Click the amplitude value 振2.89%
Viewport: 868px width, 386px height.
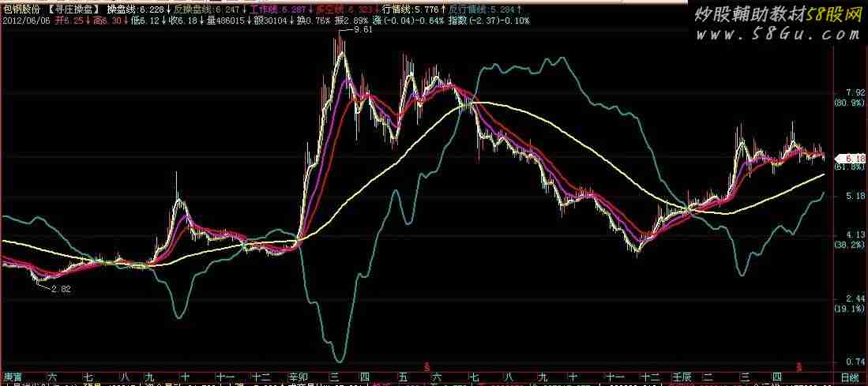click(x=351, y=21)
